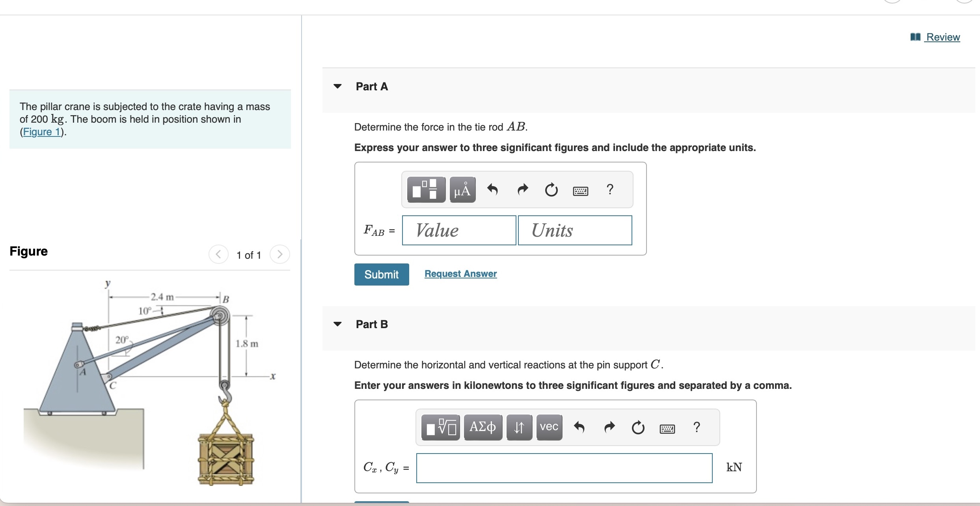The image size is (980, 506).
Task: Click the F_AB Value input field
Action: [459, 230]
